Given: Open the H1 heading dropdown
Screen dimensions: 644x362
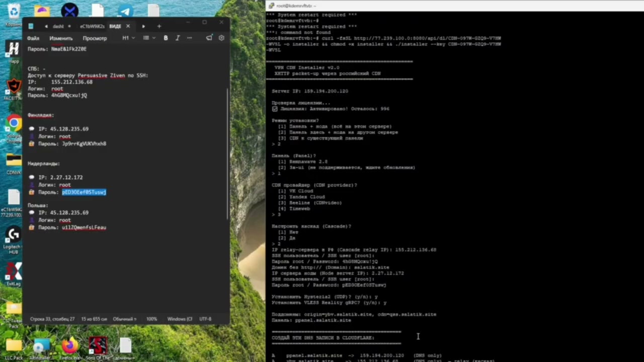Looking at the screenshot, I should click(128, 38).
